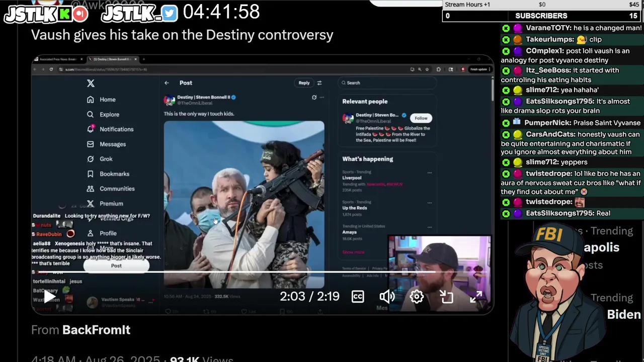Bookmark page with star icon

point(427,69)
